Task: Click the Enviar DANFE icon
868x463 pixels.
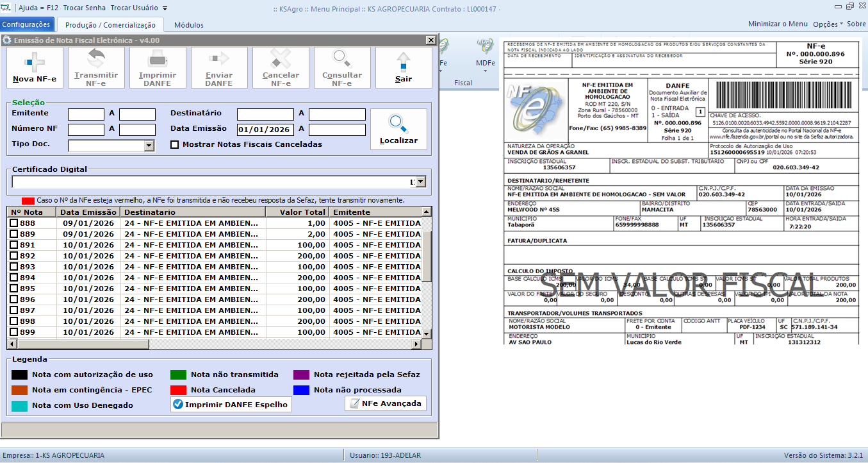Action: [x=219, y=60]
